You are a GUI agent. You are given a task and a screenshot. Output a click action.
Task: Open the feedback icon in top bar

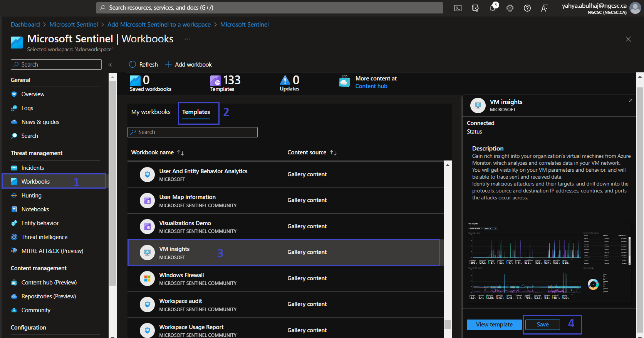[545, 8]
